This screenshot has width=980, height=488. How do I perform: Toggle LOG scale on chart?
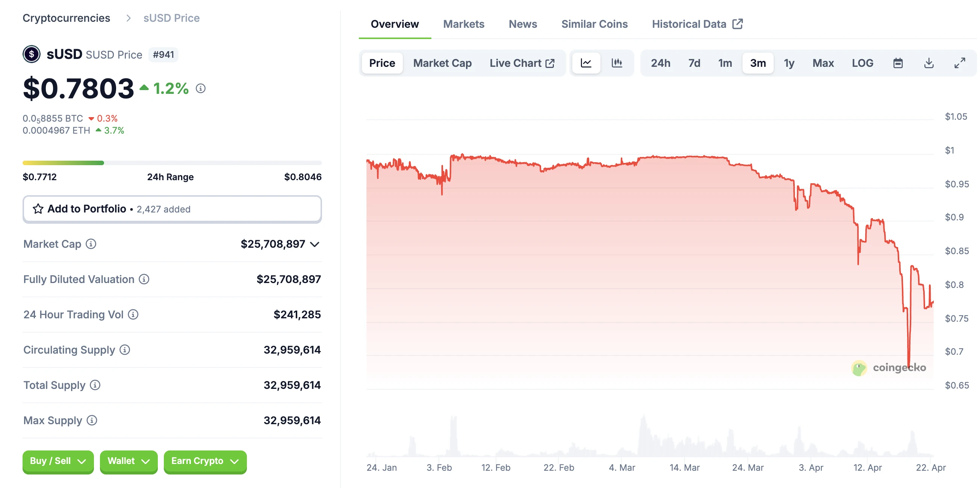pos(862,63)
